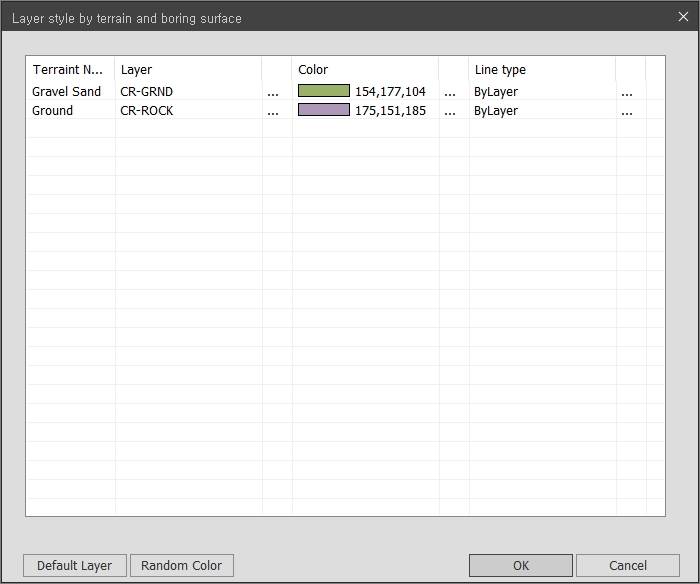Open layer picker for Gravel Sand row
Screen dimensions: 700x584
[x=273, y=92]
